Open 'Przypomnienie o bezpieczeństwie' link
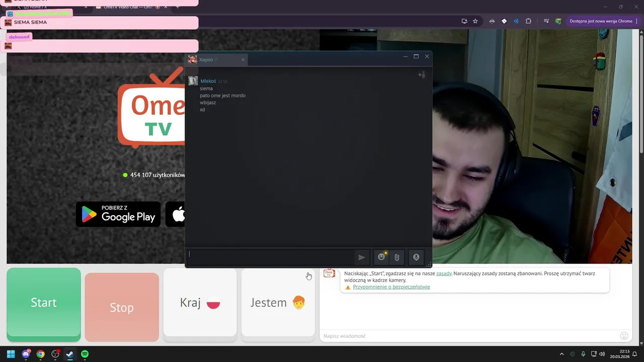 (x=391, y=287)
